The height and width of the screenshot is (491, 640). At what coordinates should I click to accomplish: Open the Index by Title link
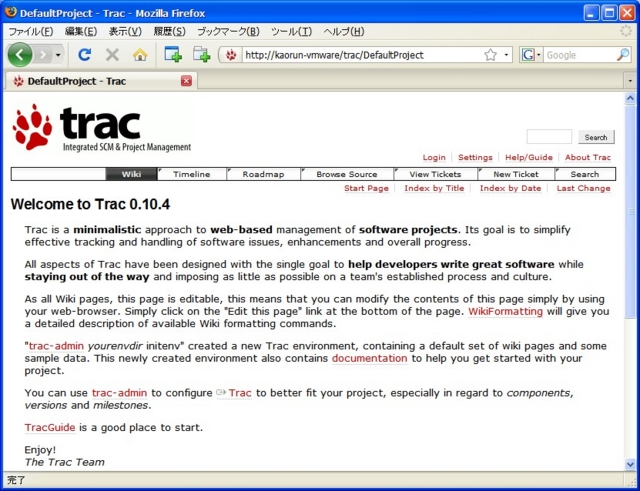pos(434,188)
